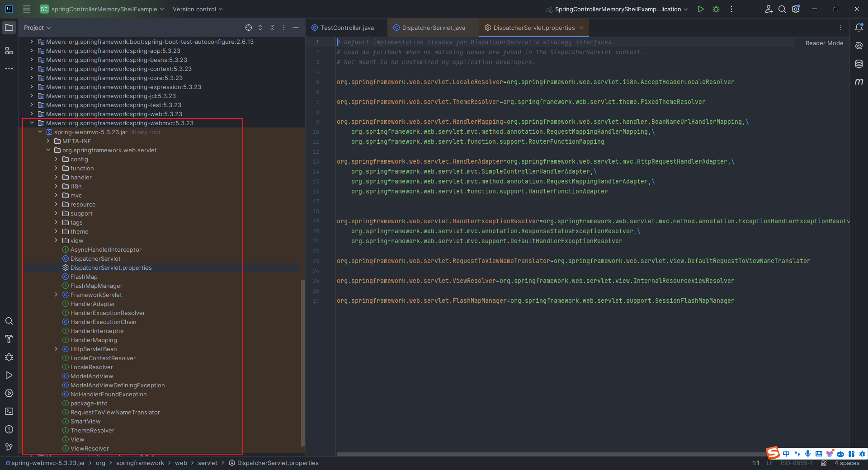Collapse spring-webmvc-5.3.23.jar node
The height and width of the screenshot is (470, 868).
click(40, 132)
